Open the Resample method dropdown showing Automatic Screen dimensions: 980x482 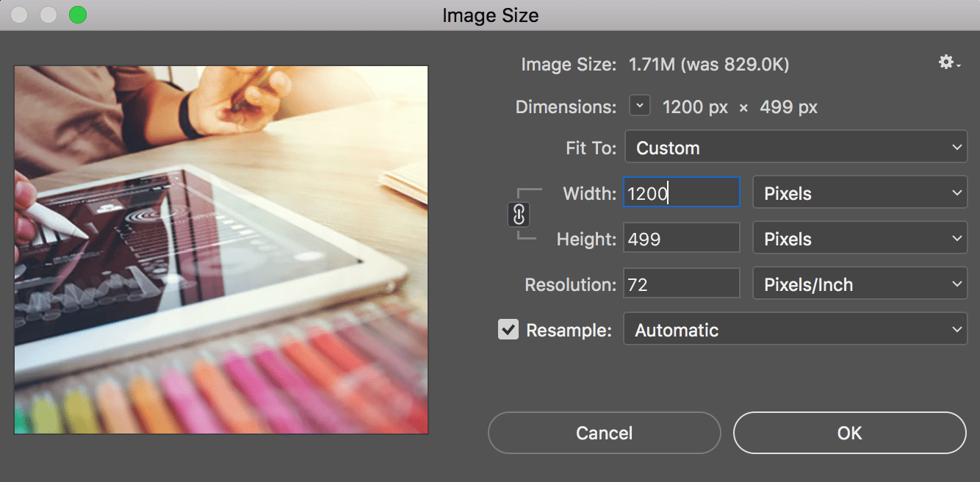796,329
